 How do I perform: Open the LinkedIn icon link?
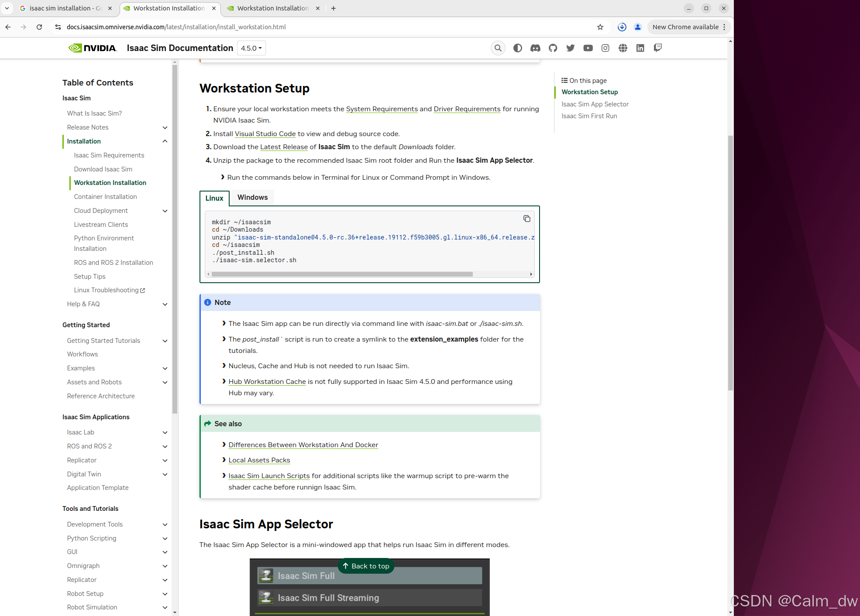coord(640,48)
